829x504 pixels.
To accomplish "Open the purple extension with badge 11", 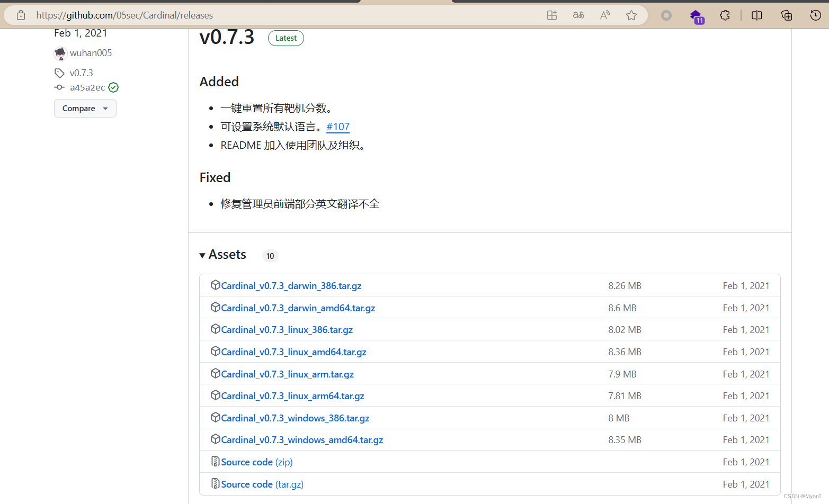I will coord(697,16).
